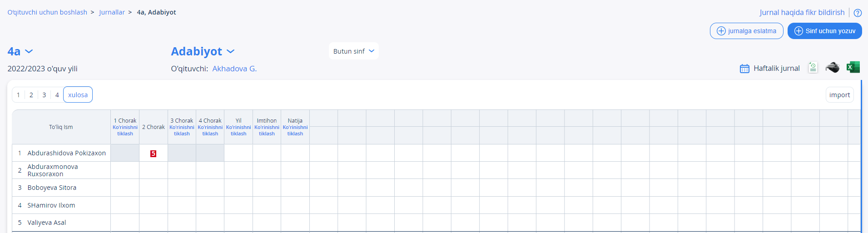Click the import button
The image size is (868, 233).
pos(839,95)
